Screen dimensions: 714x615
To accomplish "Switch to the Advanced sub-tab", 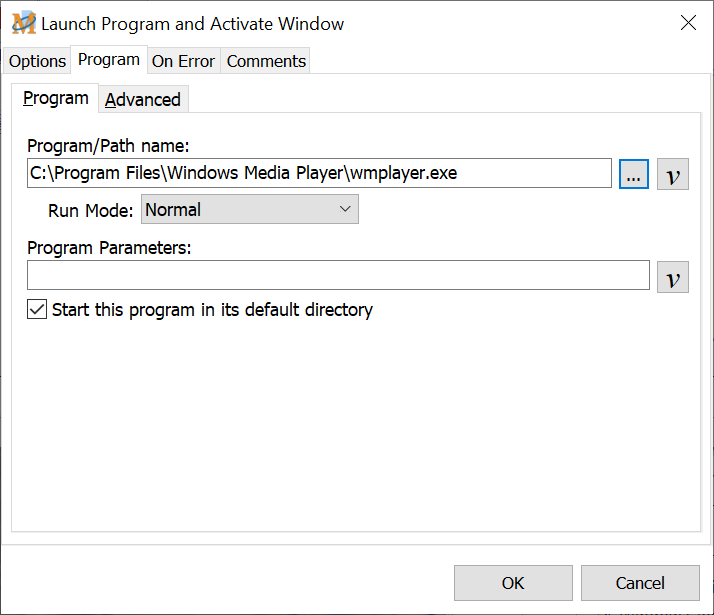I will 143,99.
